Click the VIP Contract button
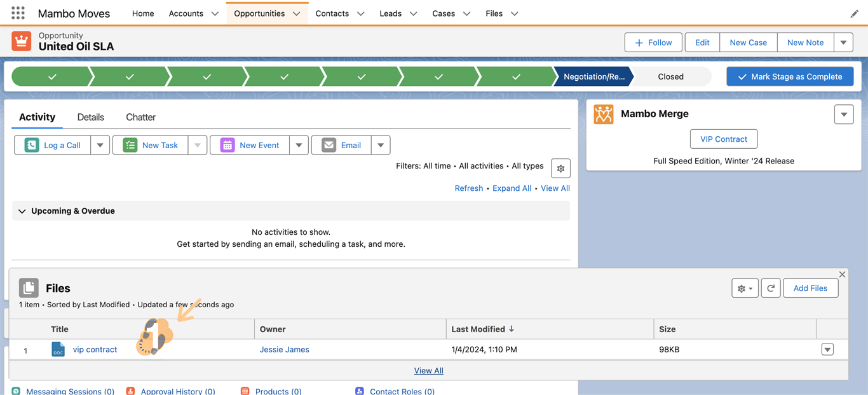868x395 pixels. tap(724, 139)
